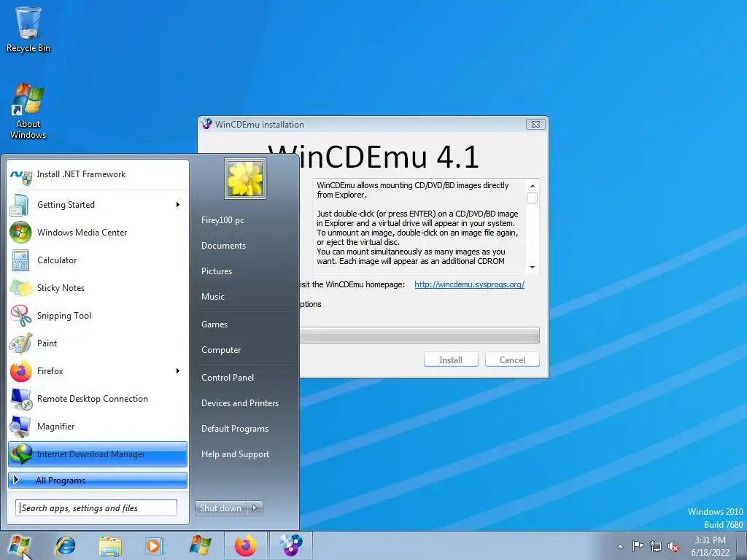Open Shut down options arrow
The image size is (747, 560).
point(255,508)
